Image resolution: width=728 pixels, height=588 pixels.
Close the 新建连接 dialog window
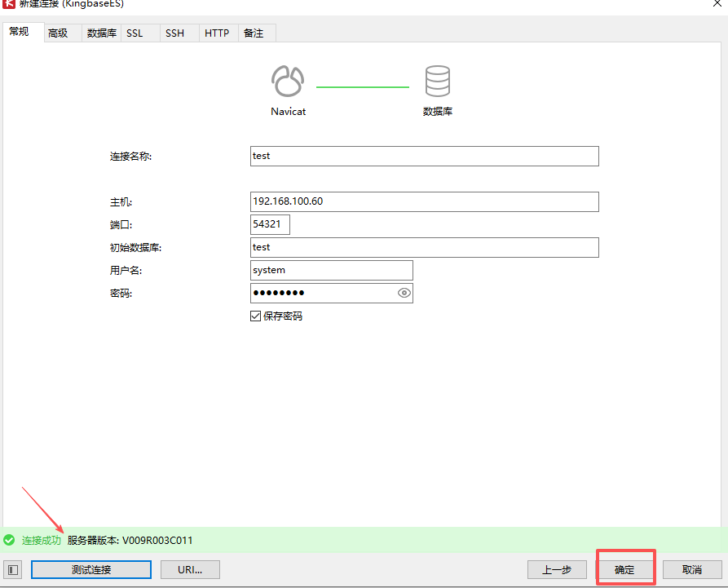click(x=717, y=3)
